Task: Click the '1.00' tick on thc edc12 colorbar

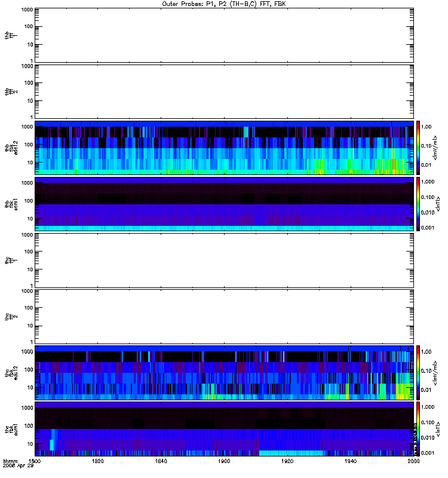Action: (x=426, y=352)
